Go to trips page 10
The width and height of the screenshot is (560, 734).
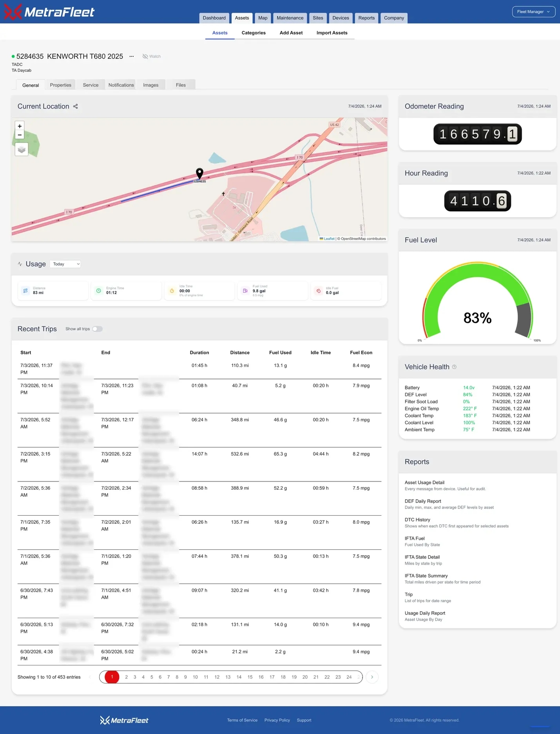pyautogui.click(x=195, y=677)
